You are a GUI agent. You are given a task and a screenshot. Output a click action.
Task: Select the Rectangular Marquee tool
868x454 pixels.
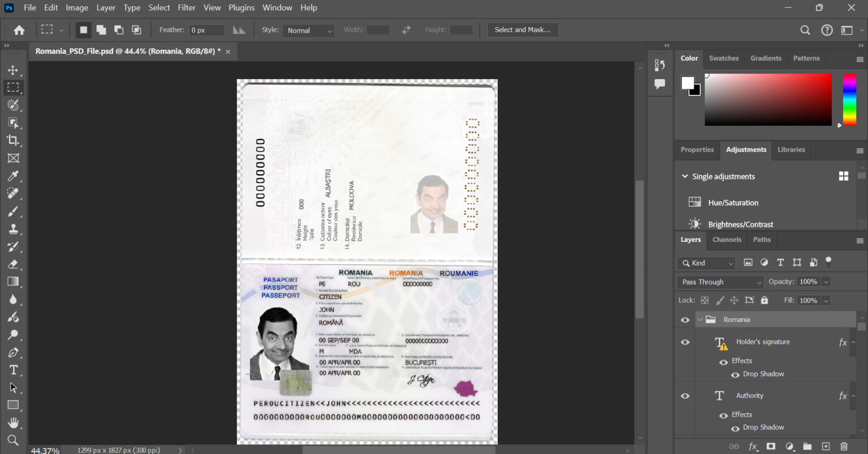tap(13, 88)
